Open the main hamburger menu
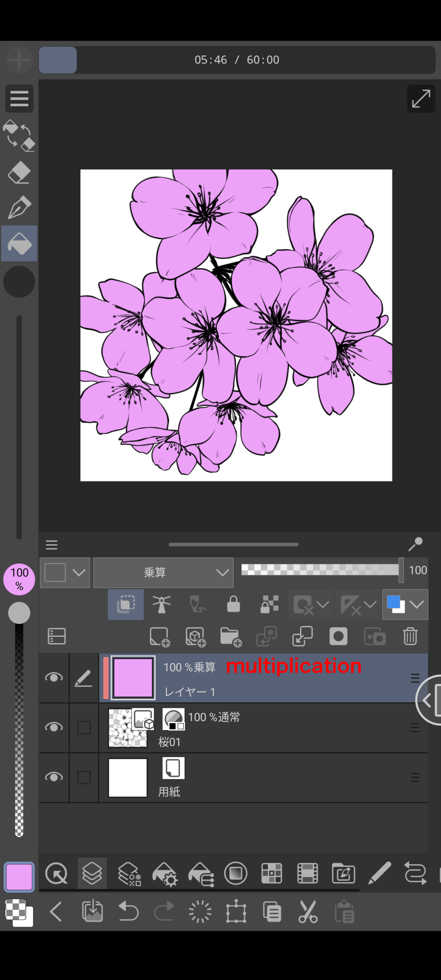 (x=19, y=99)
